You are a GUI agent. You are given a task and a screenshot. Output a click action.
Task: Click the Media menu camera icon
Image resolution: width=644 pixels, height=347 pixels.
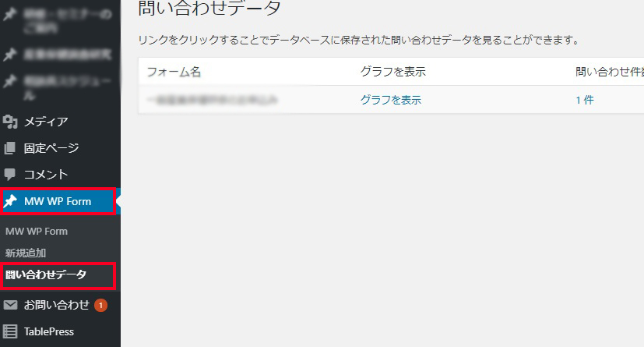click(10, 122)
